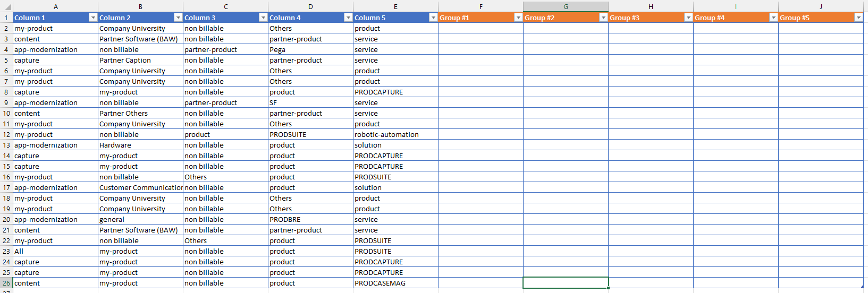The height and width of the screenshot is (293, 868).
Task: Select column B header
Action: 141,6
